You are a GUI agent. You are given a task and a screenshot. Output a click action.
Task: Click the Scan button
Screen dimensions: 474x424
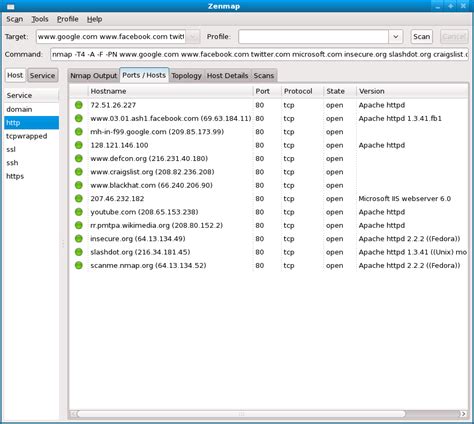(422, 37)
